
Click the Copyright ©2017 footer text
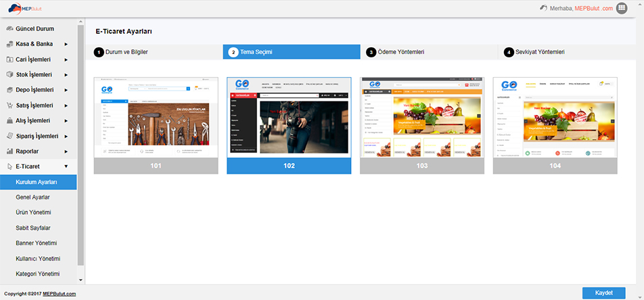22,294
